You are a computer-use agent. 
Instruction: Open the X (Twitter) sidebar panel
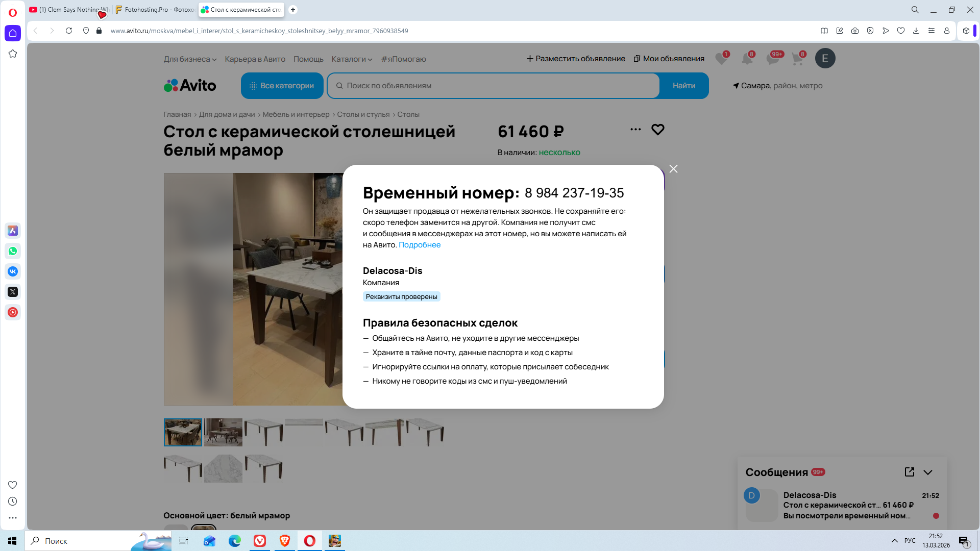(13, 292)
